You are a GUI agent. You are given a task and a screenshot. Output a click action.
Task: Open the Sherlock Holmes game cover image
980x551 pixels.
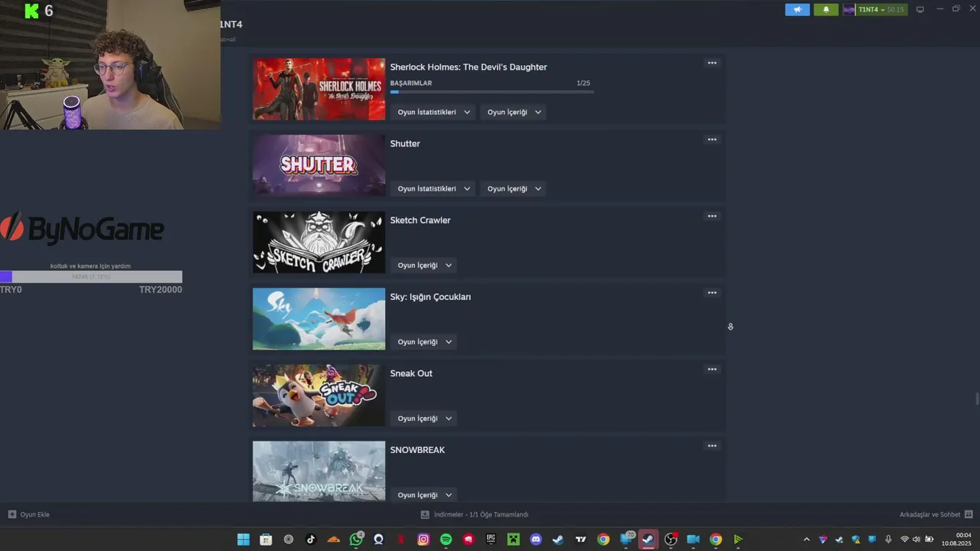(x=319, y=89)
